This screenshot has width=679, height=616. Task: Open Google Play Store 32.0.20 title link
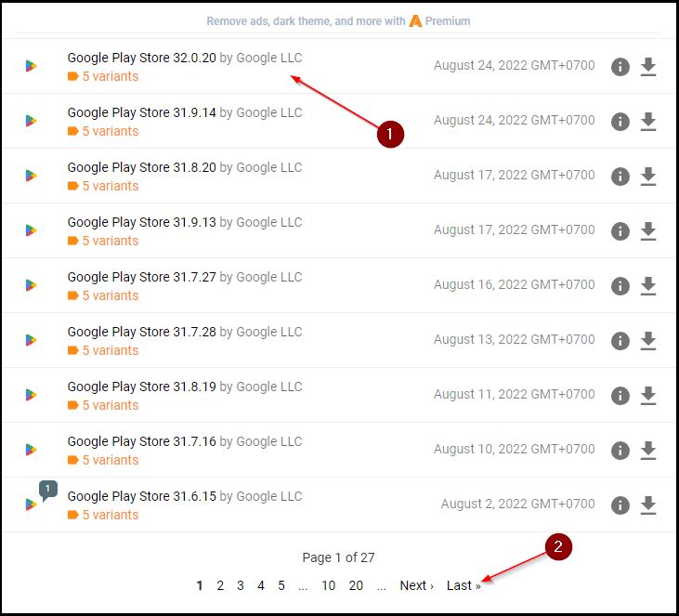tap(141, 58)
